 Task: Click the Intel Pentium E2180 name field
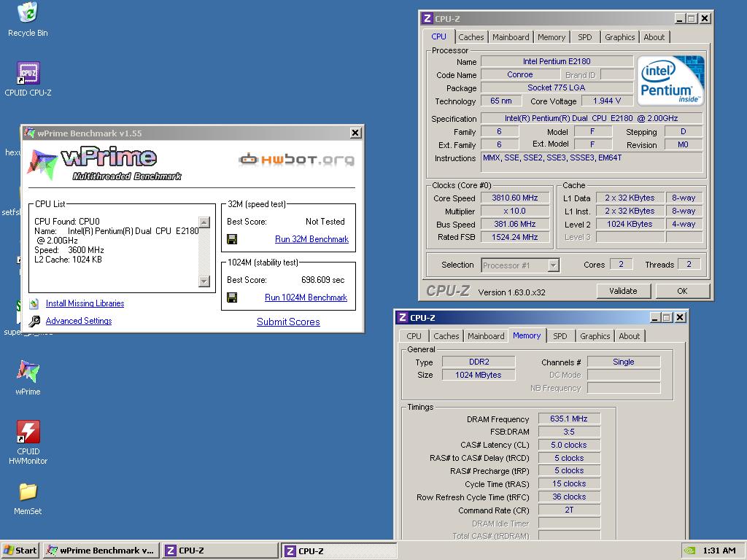point(557,61)
